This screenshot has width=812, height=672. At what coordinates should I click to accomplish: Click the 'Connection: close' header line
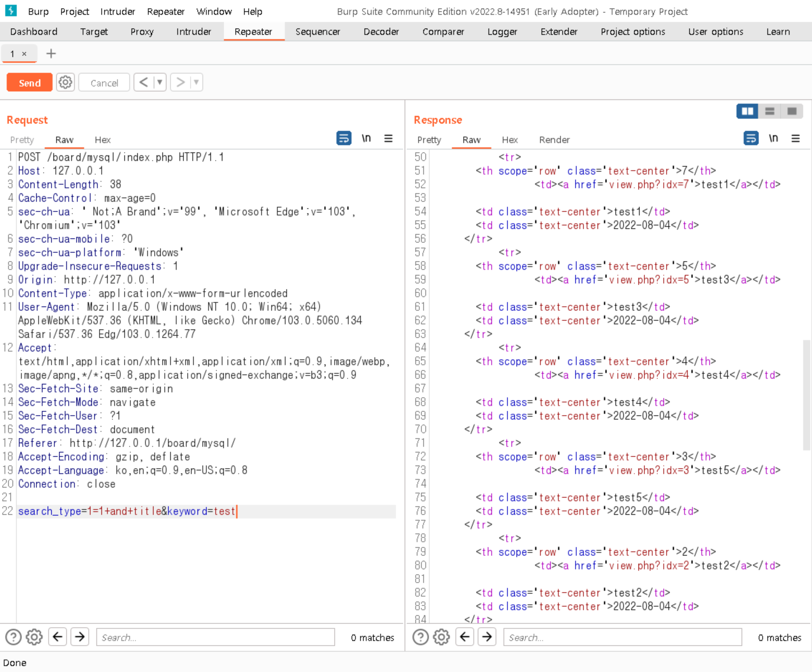67,484
